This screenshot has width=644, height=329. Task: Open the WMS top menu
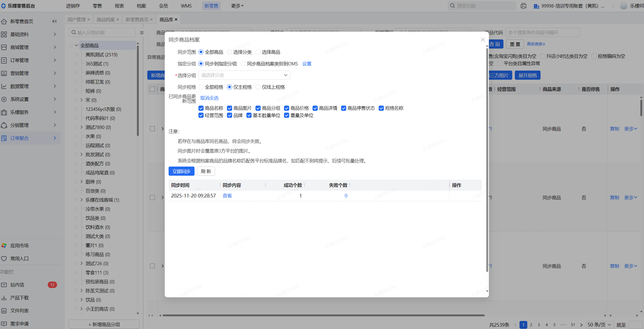pyautogui.click(x=186, y=6)
